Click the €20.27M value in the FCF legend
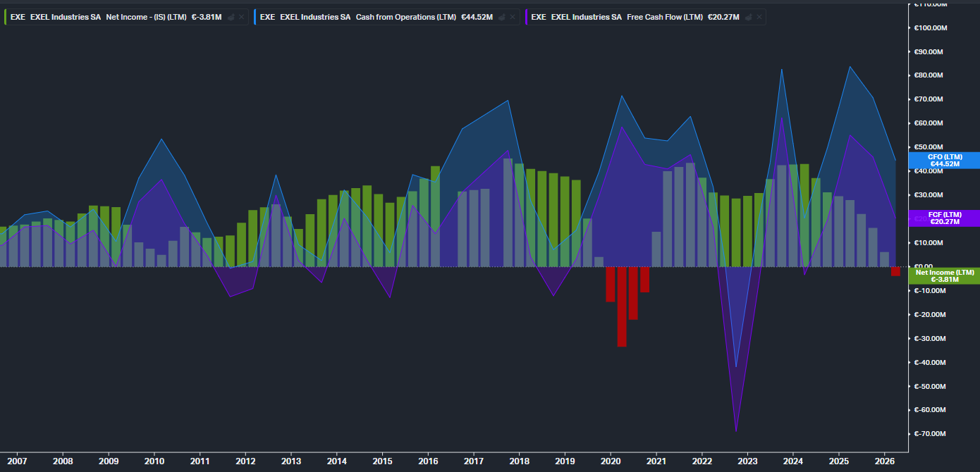Viewport: 980px width, 472px height. [723, 17]
